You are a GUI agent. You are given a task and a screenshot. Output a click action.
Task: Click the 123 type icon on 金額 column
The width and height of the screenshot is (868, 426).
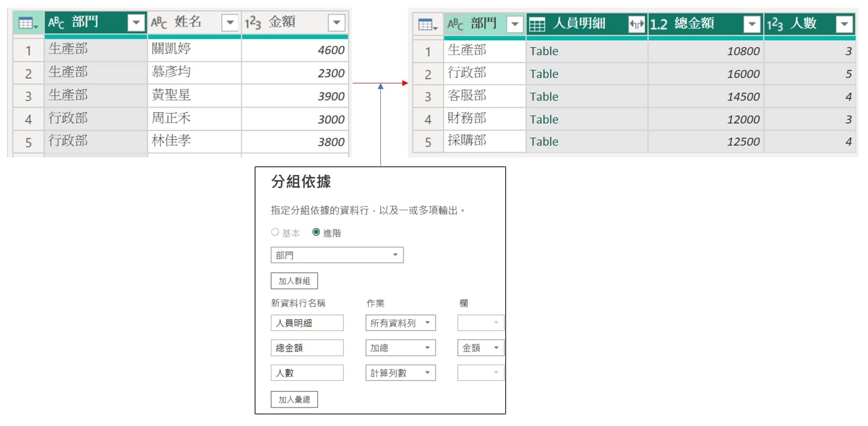(x=252, y=23)
